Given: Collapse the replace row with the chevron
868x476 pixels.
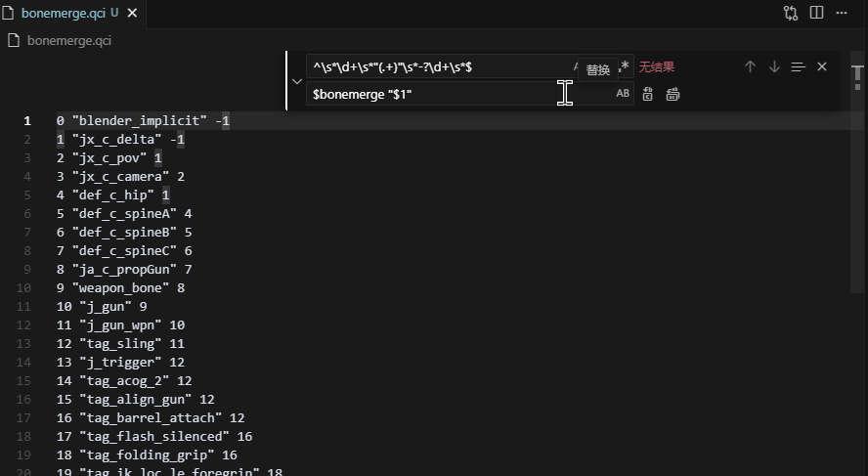Looking at the screenshot, I should (297, 81).
